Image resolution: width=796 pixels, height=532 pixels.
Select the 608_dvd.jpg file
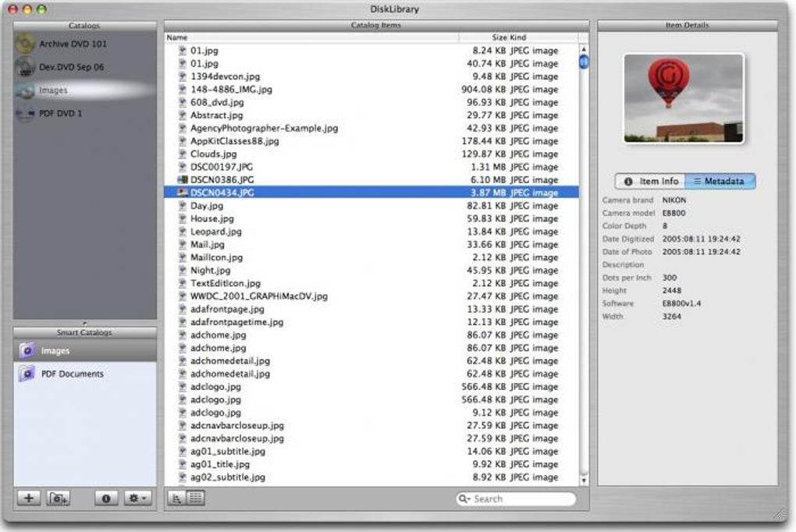tap(371, 102)
